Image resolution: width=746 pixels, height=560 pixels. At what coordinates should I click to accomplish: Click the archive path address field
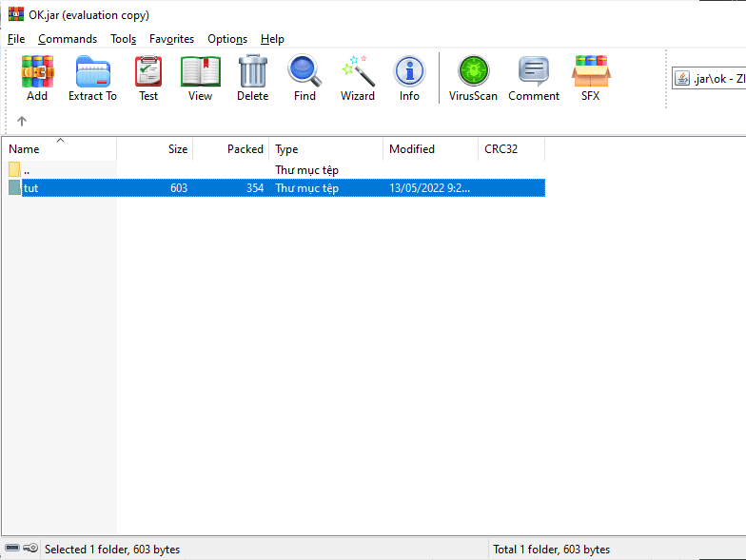(x=709, y=78)
